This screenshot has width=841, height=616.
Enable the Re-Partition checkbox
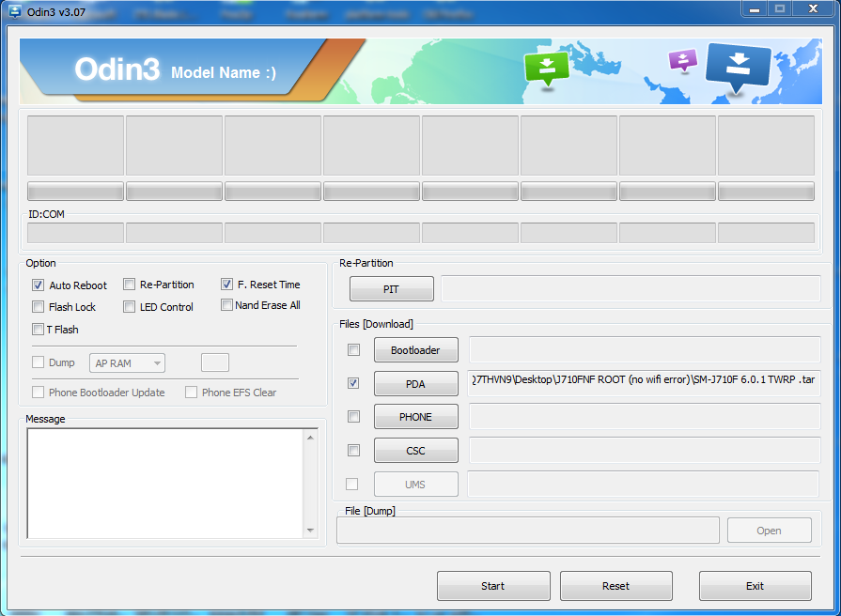tap(129, 285)
